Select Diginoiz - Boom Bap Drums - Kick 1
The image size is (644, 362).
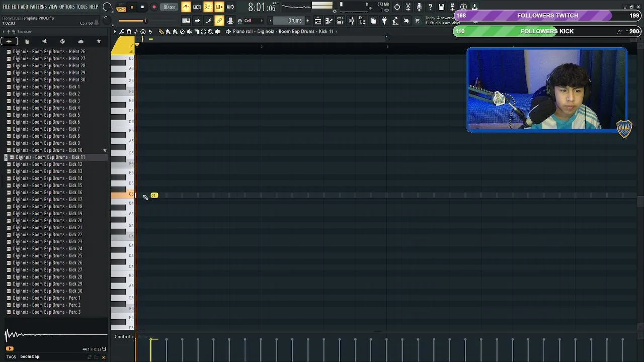46,86
